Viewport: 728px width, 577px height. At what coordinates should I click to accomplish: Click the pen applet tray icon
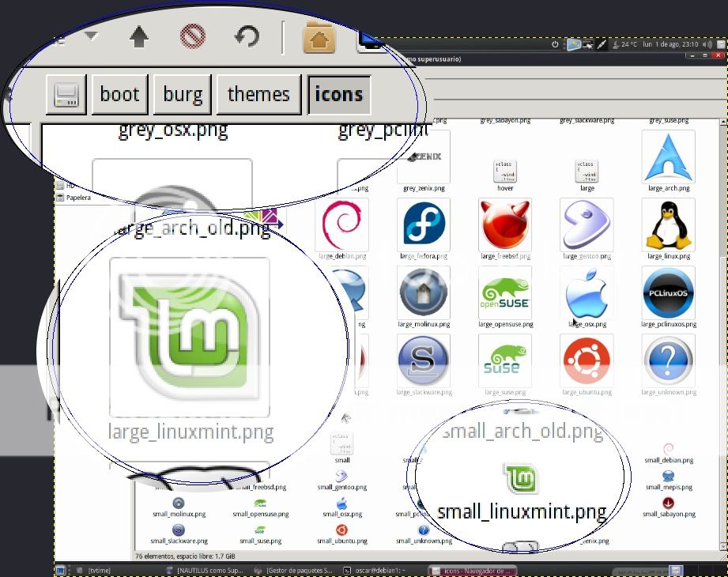click(602, 44)
